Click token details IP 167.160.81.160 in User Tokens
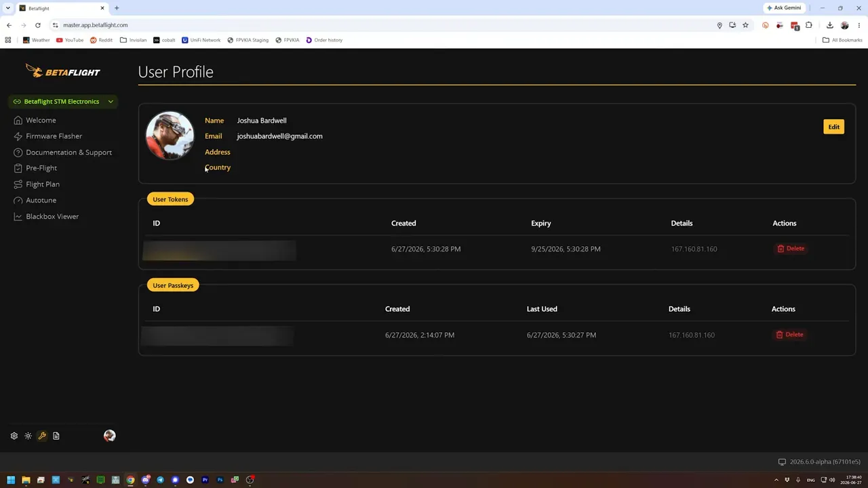The height and width of the screenshot is (488, 868). point(694,249)
